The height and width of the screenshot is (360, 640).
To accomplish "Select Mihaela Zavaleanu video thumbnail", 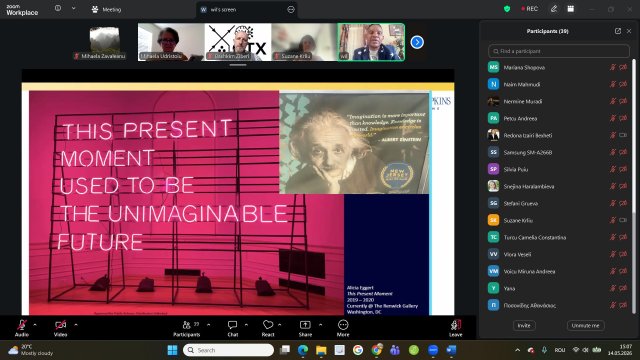I will pyautogui.click(x=104, y=42).
